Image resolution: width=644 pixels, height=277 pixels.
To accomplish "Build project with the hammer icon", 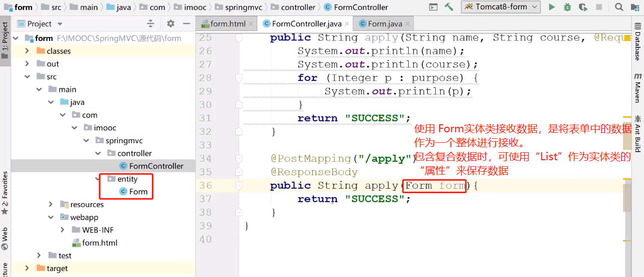I will pos(449,7).
